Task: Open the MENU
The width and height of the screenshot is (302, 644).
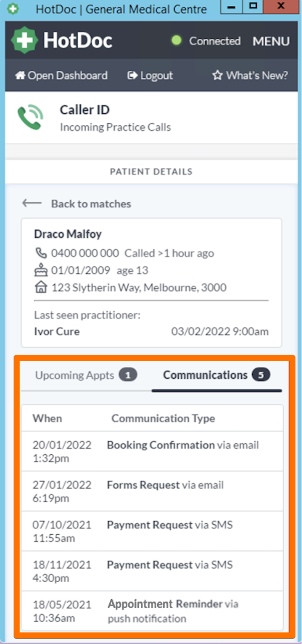Action: pos(271,41)
